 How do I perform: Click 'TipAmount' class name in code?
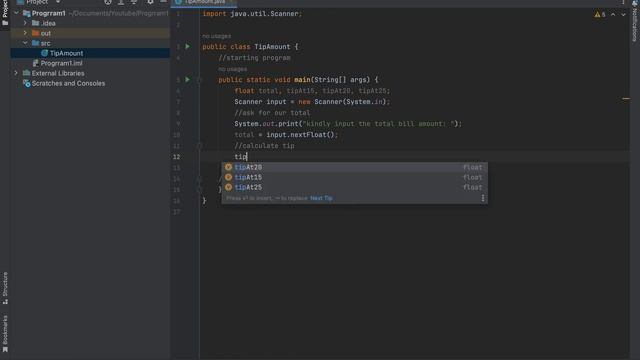point(272,47)
